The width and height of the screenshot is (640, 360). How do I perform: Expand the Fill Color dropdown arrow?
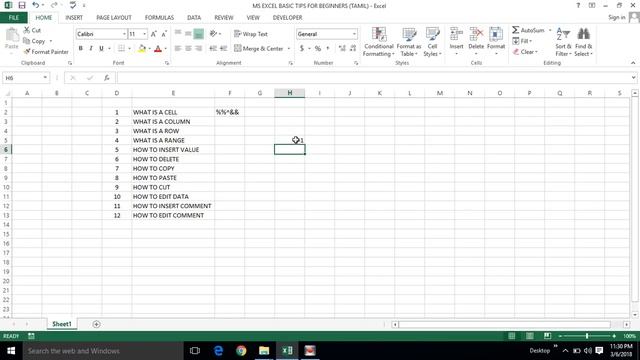tap(149, 49)
